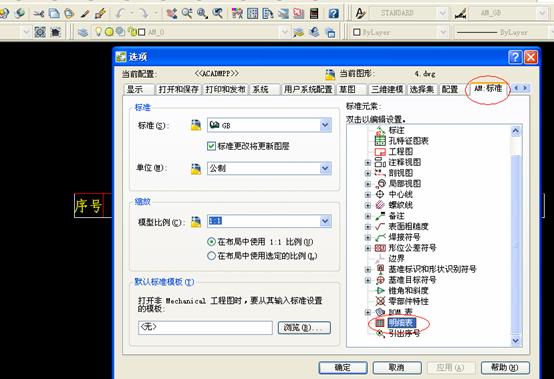Toggle 标准更改将更新图层 checkbox
554x379 pixels.
point(211,146)
